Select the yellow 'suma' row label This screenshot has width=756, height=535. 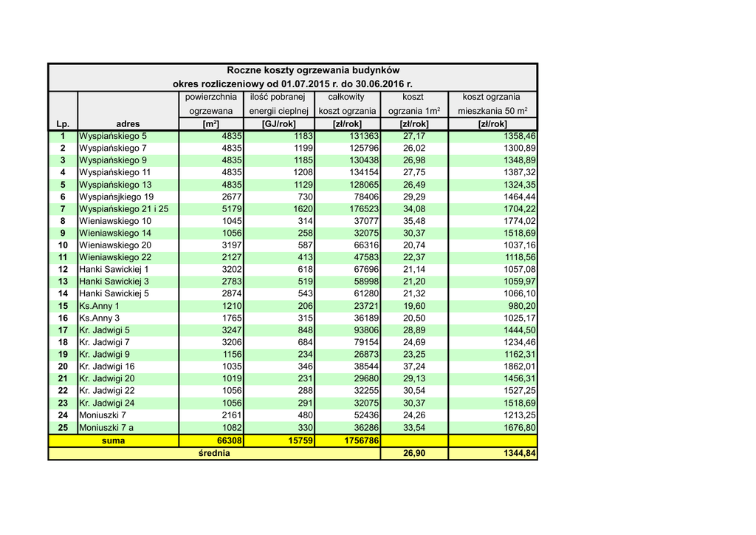[113, 440]
